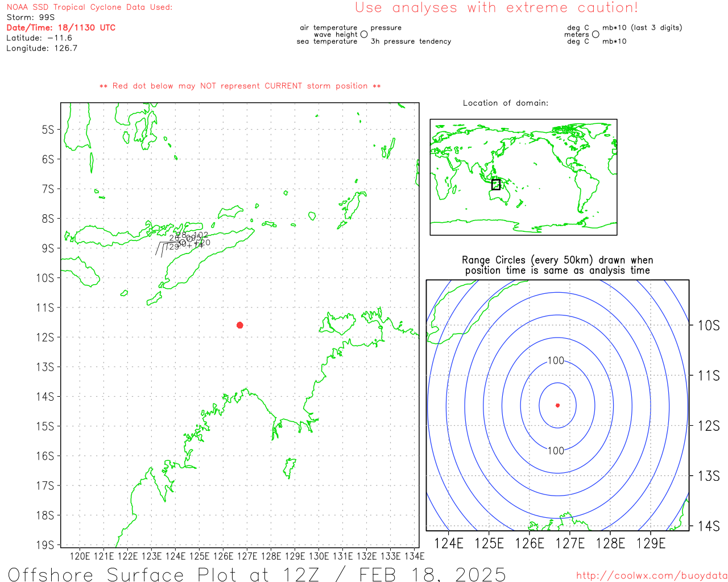Click 'NOAA SSD Tropical Cyclone Data Used:' heading

tap(89, 7)
